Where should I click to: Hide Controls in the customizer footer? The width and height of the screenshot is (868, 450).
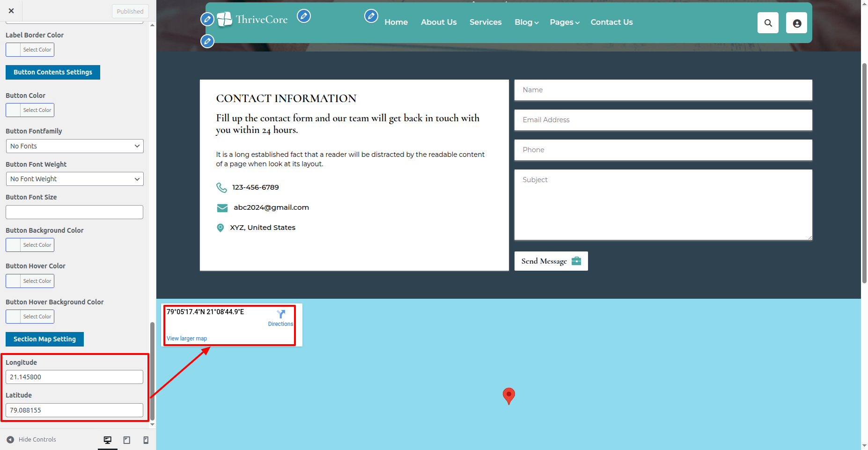coord(31,439)
